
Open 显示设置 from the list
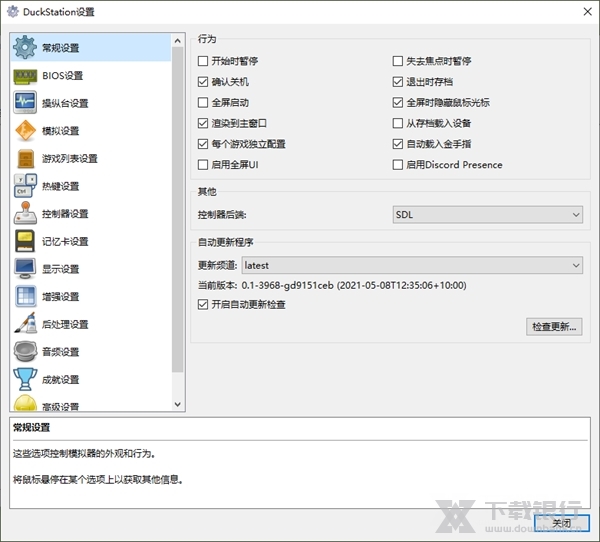[90, 269]
